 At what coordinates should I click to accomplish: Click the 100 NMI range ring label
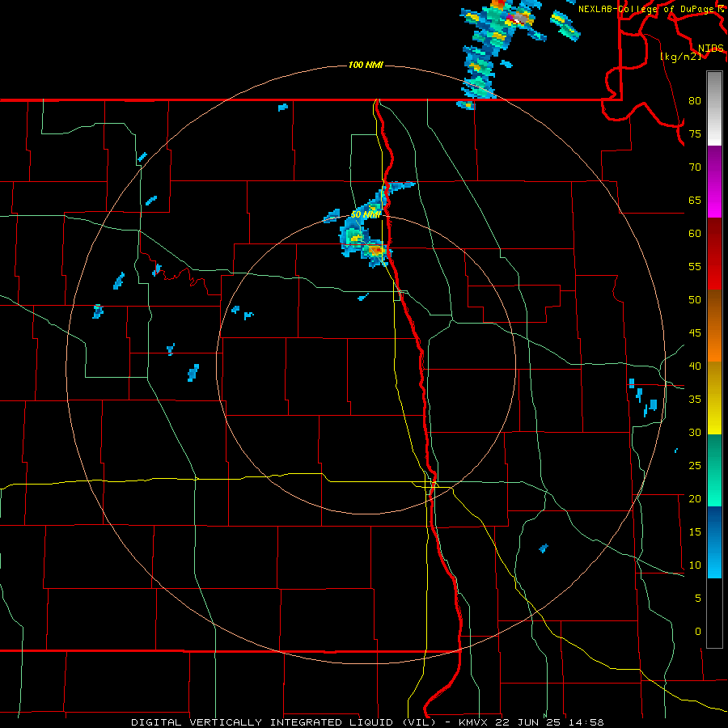click(x=366, y=65)
